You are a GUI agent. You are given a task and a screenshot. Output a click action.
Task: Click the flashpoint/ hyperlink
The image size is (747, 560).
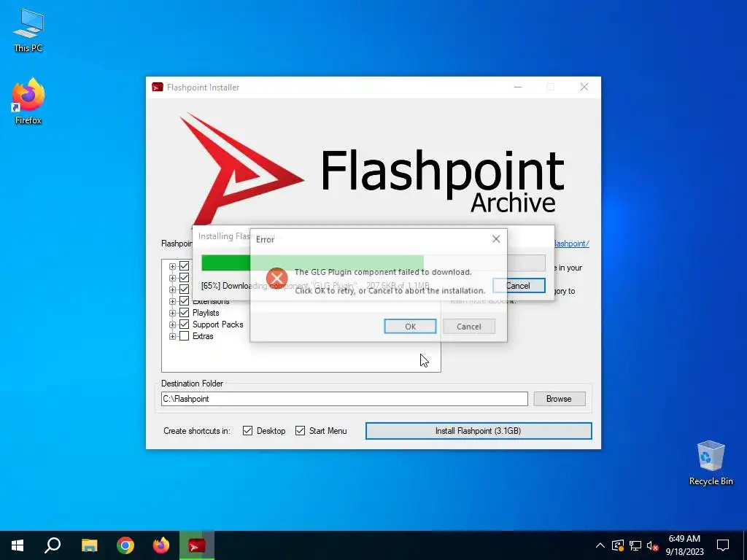click(572, 244)
